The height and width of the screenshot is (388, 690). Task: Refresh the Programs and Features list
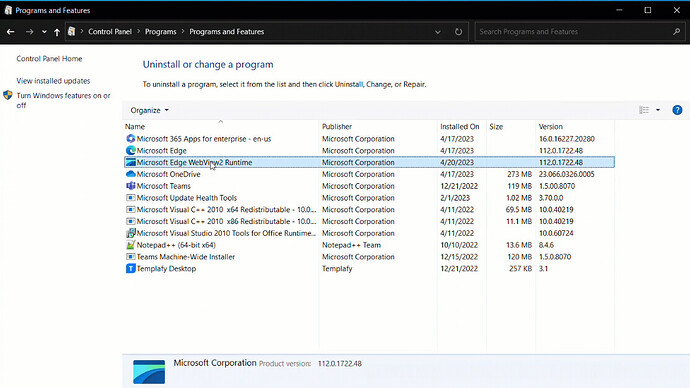point(459,32)
